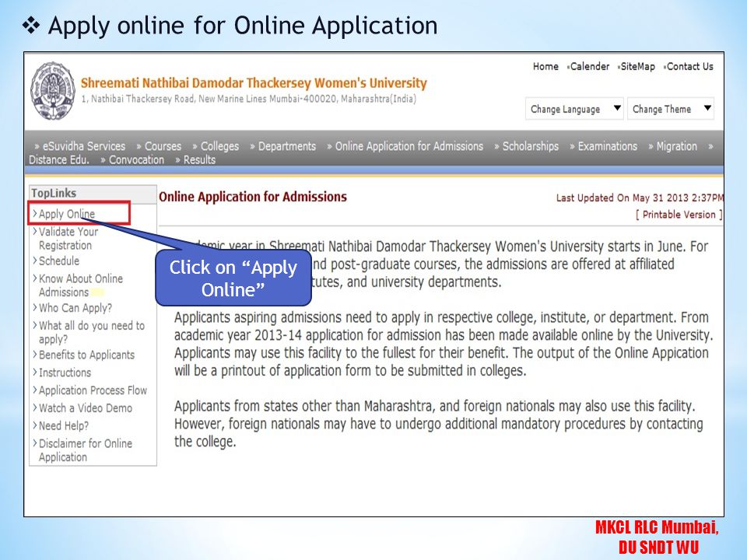The image size is (747, 560).
Task: Open Application Process Flow link
Action: click(x=93, y=390)
